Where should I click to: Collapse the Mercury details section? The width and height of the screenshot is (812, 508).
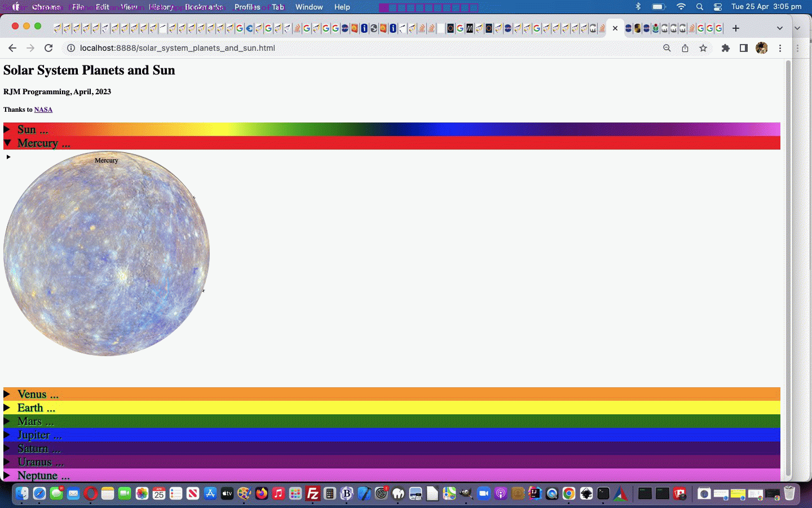(x=392, y=143)
